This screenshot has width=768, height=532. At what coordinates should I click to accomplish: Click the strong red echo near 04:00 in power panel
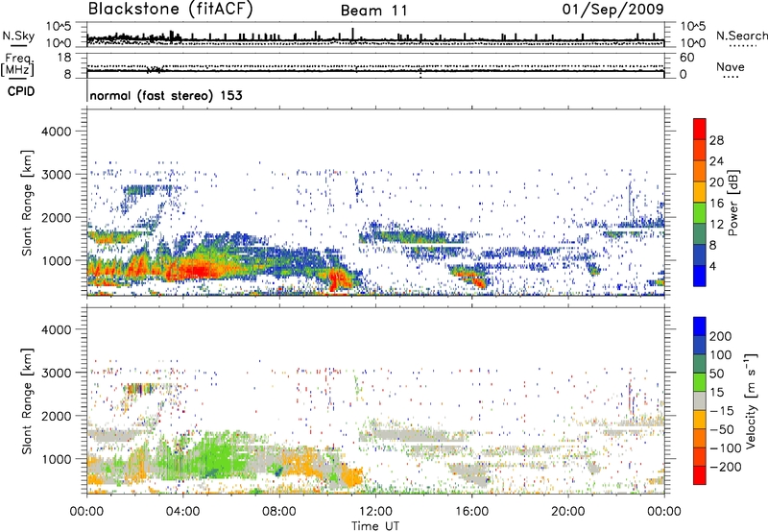(196, 270)
